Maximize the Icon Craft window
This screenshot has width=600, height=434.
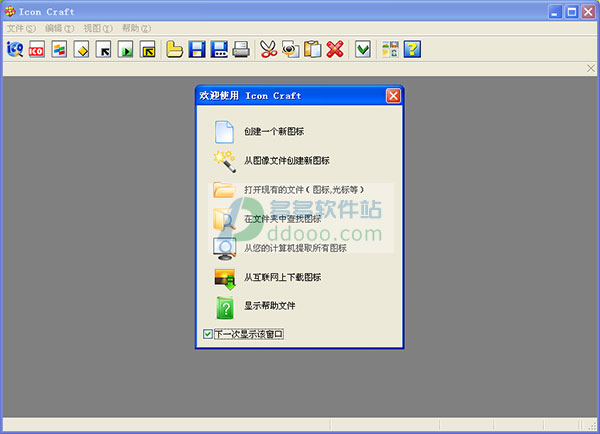tap(572, 12)
